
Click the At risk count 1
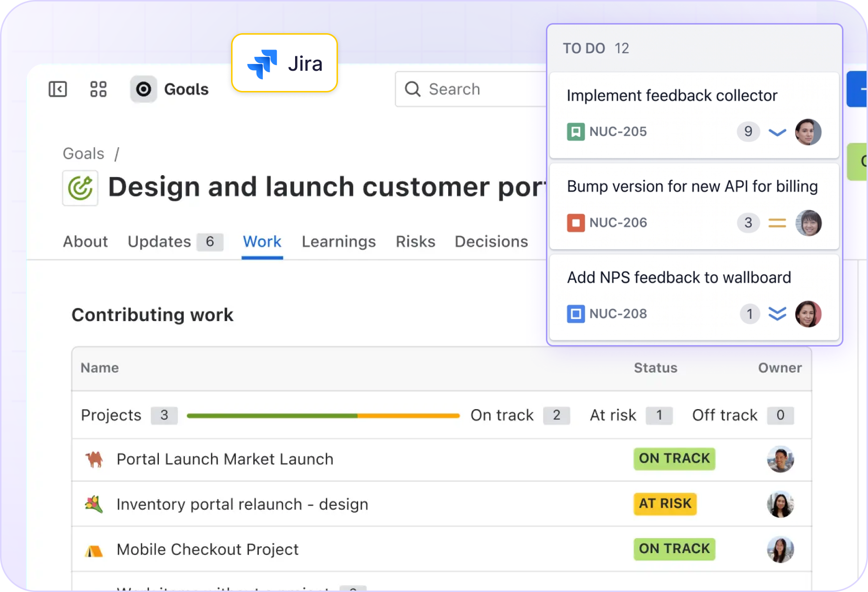(x=659, y=415)
